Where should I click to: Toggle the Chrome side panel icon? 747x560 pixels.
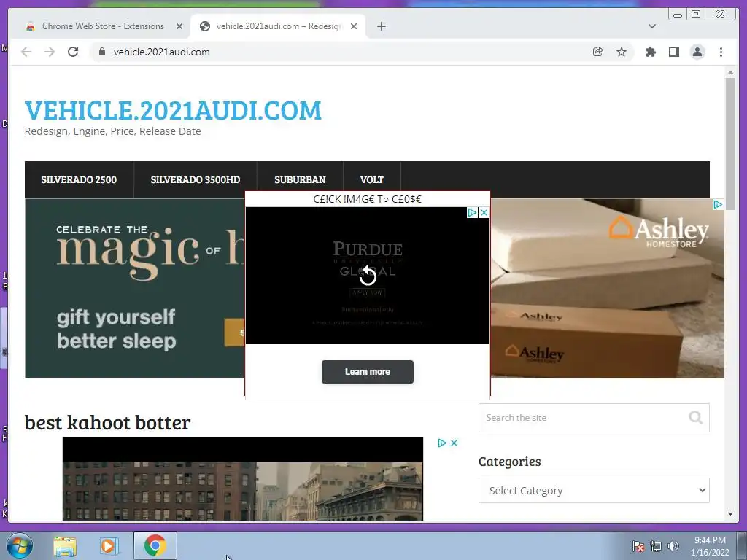[x=673, y=52]
